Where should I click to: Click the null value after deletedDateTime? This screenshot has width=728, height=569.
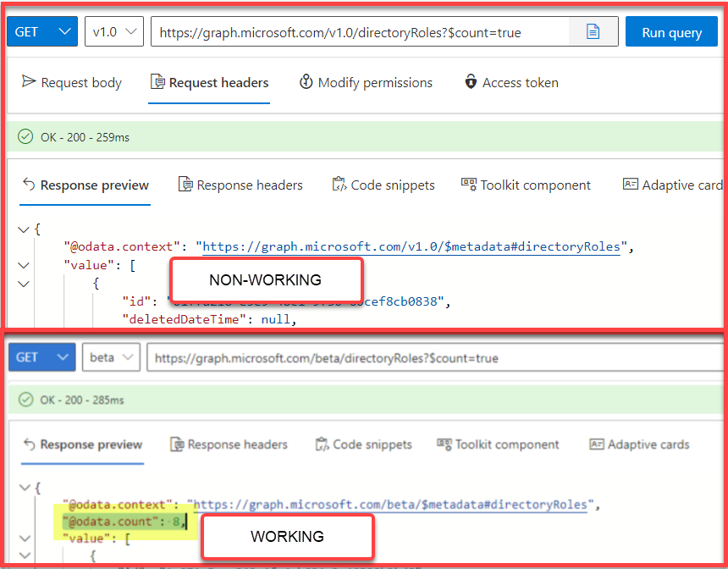275,319
